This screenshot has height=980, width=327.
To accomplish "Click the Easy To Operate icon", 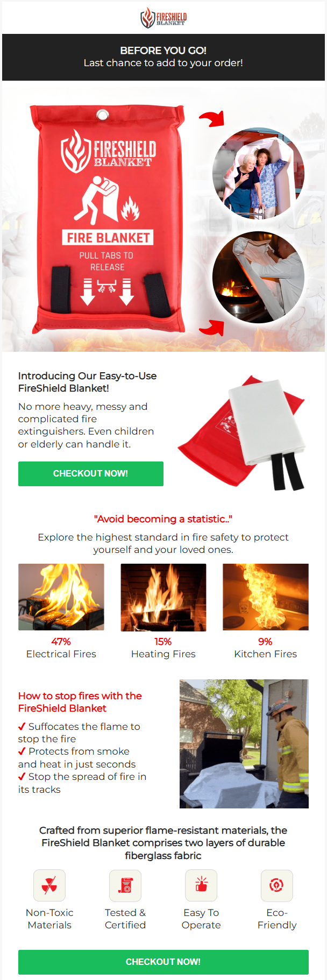I will 201,885.
